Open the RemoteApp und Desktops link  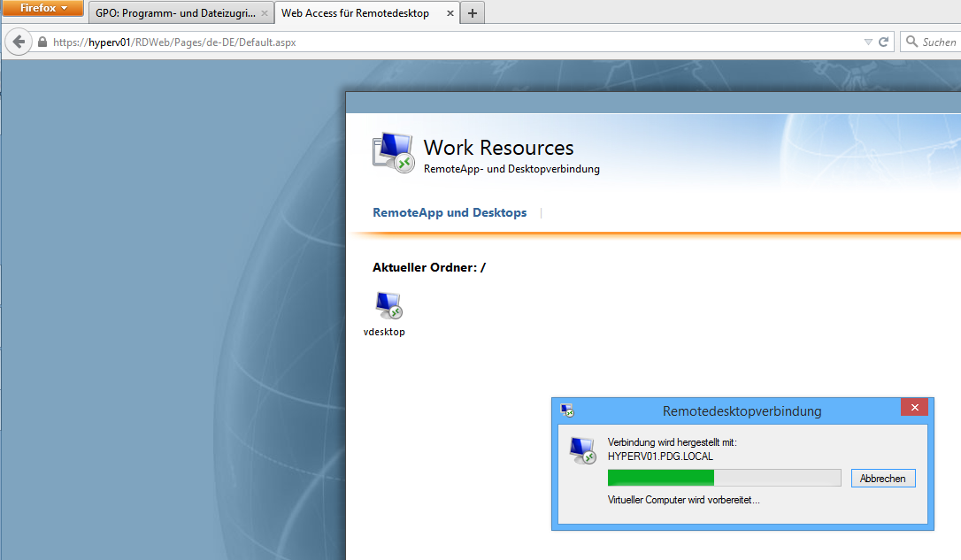click(x=450, y=212)
